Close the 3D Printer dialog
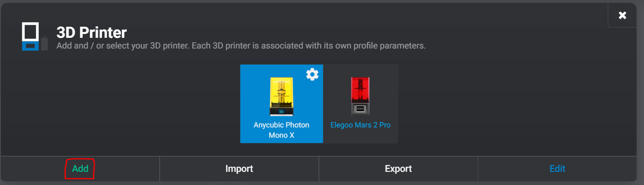Viewport: 644px width, 185px height. (x=622, y=16)
